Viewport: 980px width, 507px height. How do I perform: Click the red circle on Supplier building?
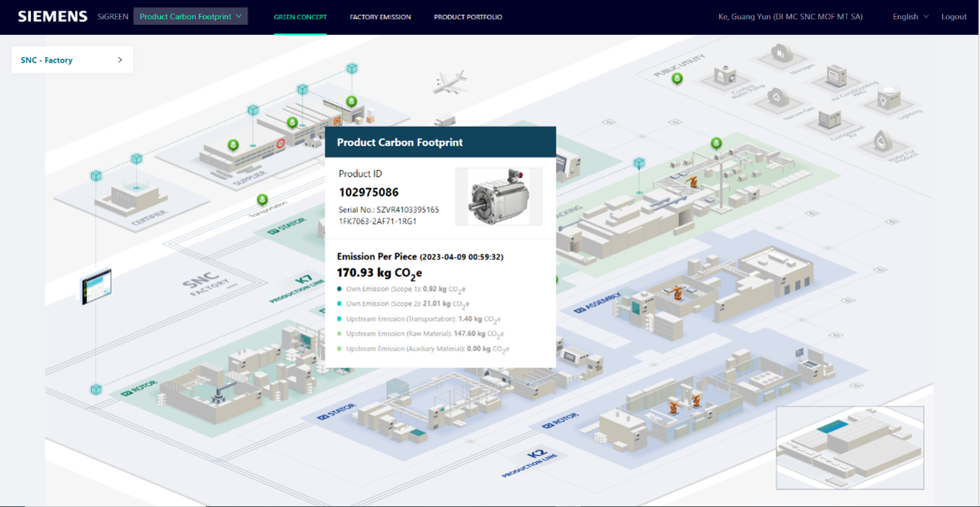coord(280,142)
